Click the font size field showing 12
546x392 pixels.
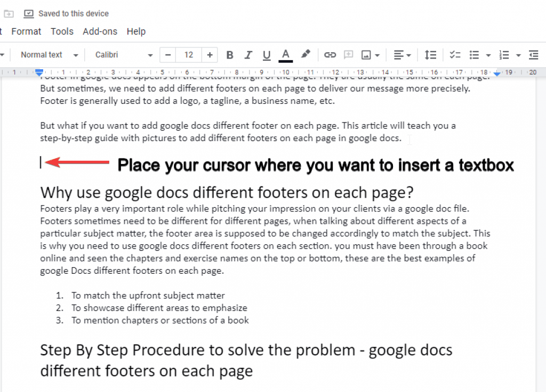(x=189, y=55)
